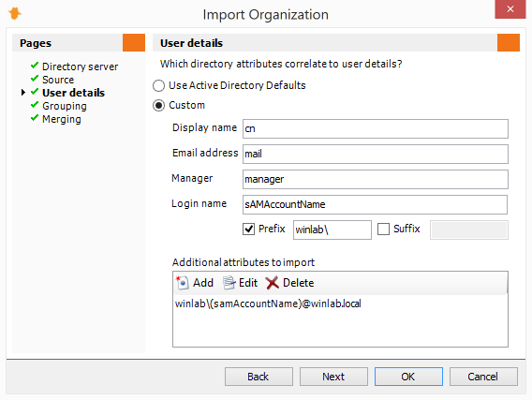Image resolution: width=532 pixels, height=400 pixels.
Task: Click the orange application icon in title bar
Action: point(15,13)
